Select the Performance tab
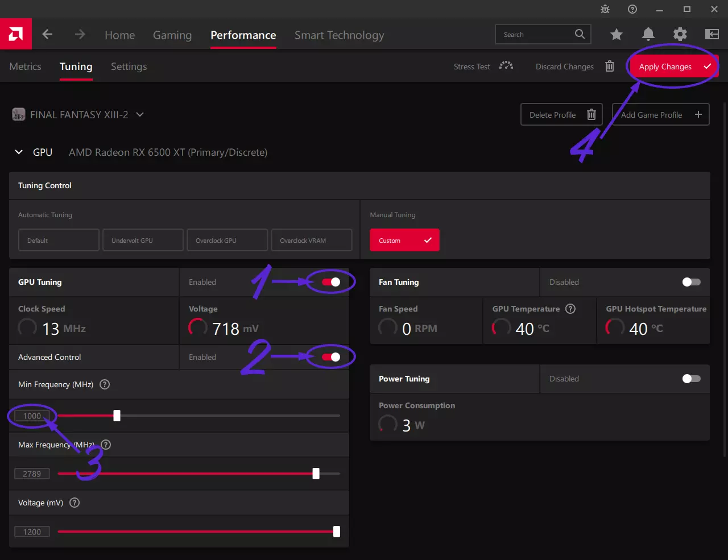 click(243, 35)
